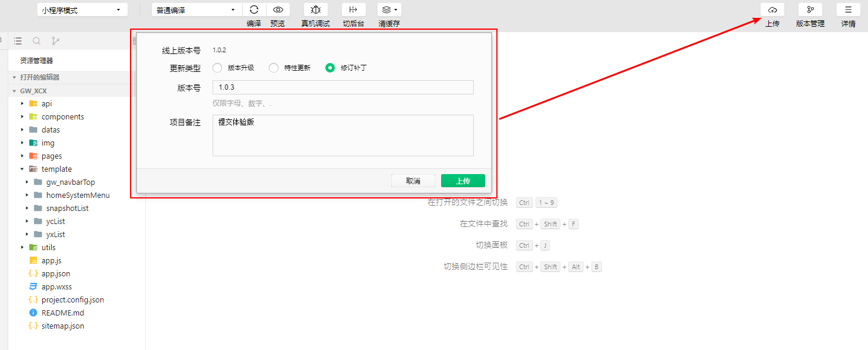Click the utils folder icon
Image resolution: width=868 pixels, height=350 pixels.
[34, 247]
